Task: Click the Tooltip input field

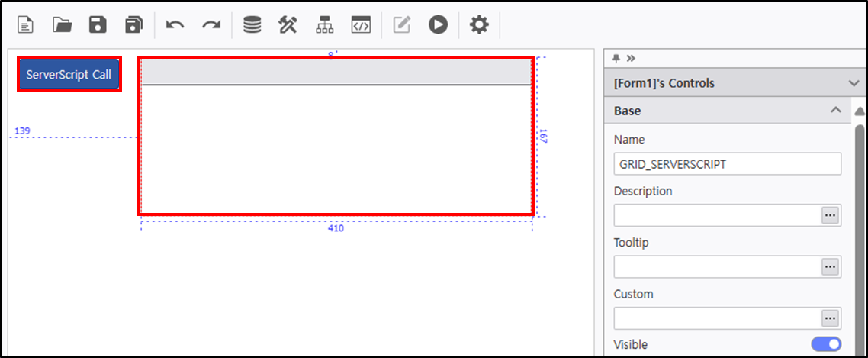Action: [x=717, y=266]
